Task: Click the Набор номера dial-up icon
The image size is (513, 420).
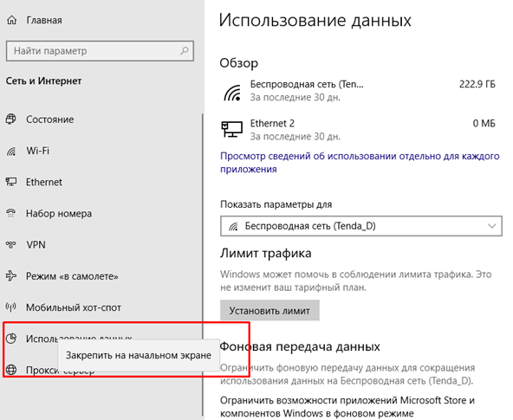Action: click(x=10, y=213)
